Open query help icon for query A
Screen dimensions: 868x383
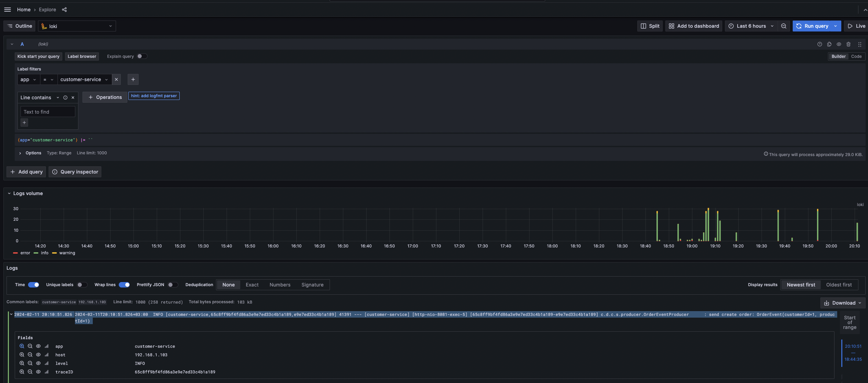820,44
